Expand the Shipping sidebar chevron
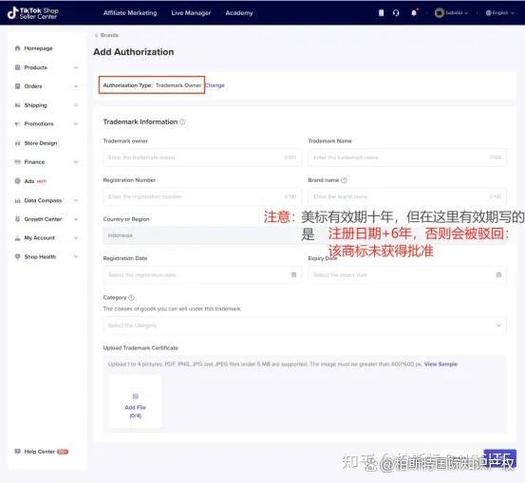 coord(76,105)
